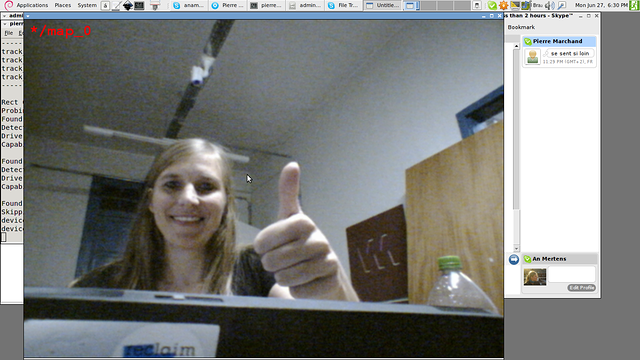The image size is (640, 360).
Task: Click the blue send arrow icon
Action: point(514,259)
